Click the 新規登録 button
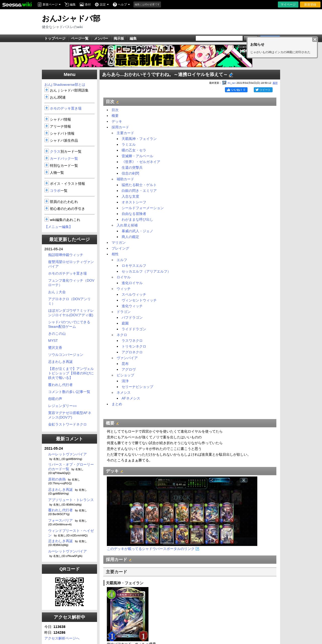The height and width of the screenshot is (644, 322). 310,5
